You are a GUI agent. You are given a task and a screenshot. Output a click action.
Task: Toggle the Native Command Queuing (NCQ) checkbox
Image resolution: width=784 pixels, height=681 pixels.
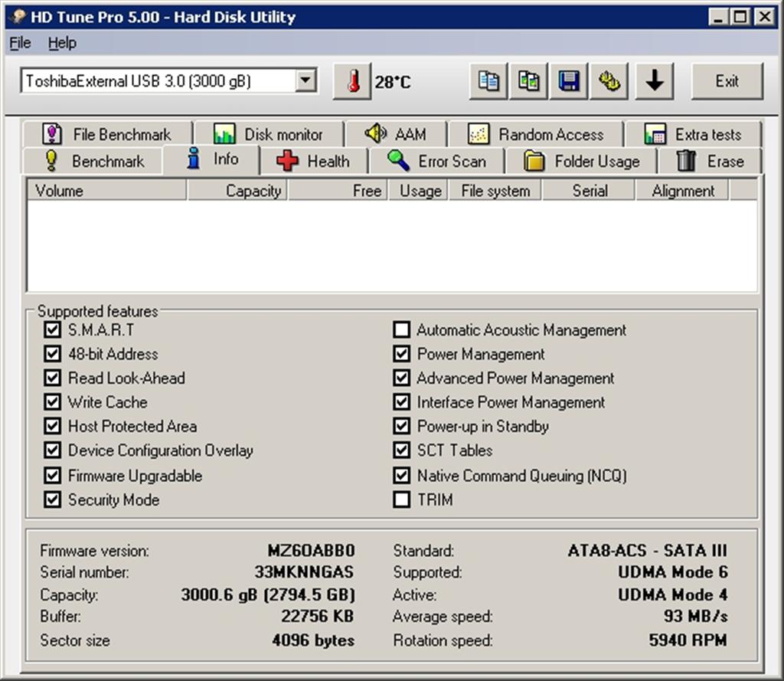click(401, 476)
